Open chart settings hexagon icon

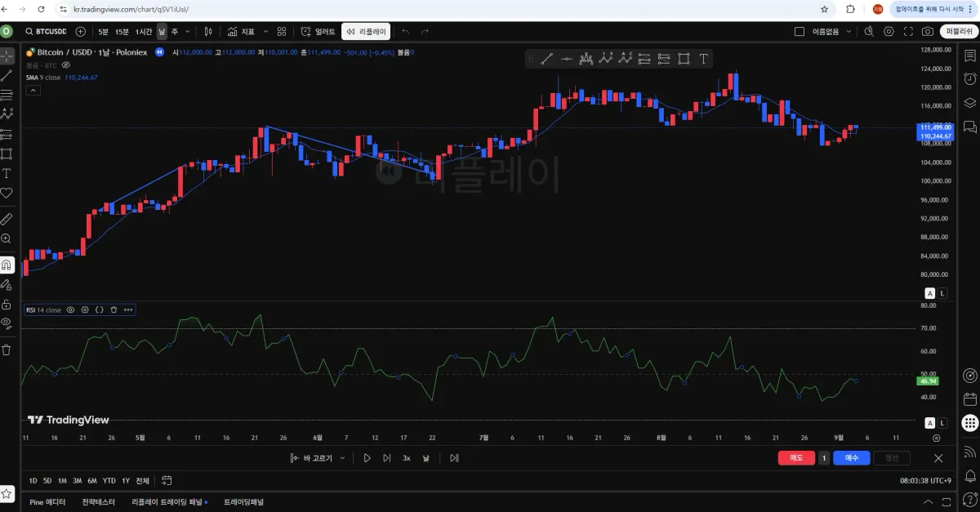tap(889, 32)
